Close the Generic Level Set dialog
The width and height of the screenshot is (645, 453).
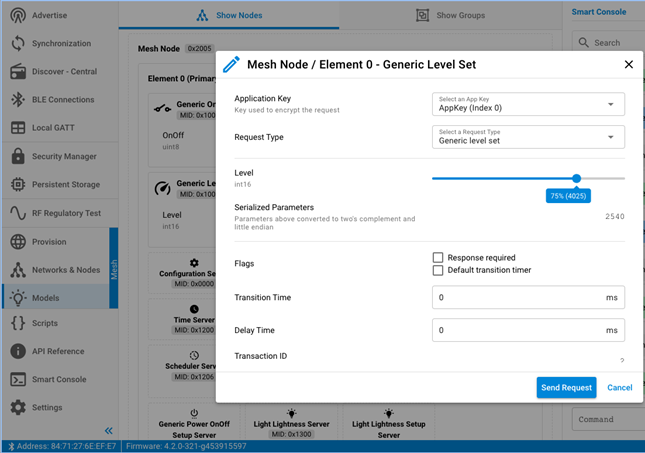pyautogui.click(x=629, y=64)
